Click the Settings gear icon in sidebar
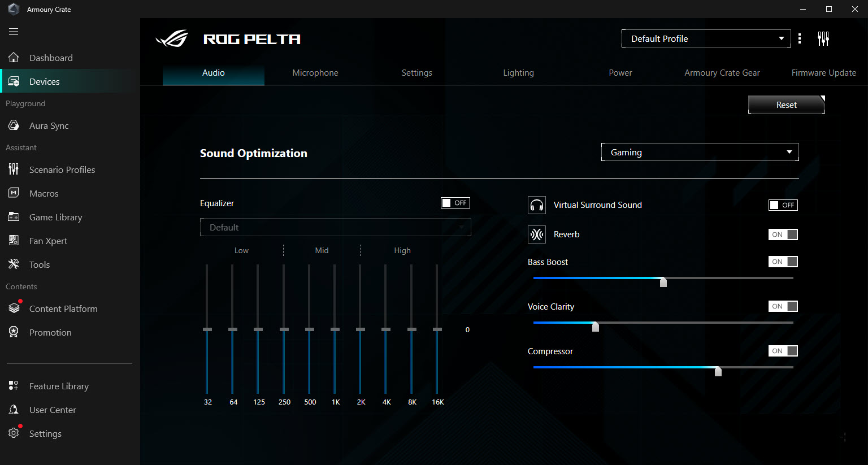Screen dimensions: 868x465 click(x=14, y=433)
